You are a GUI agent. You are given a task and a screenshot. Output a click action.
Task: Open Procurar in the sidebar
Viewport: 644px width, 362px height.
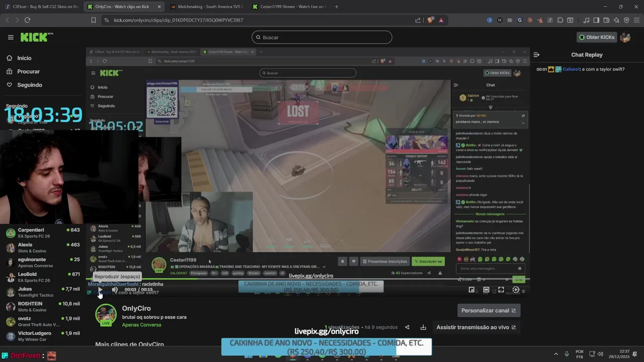point(28,71)
